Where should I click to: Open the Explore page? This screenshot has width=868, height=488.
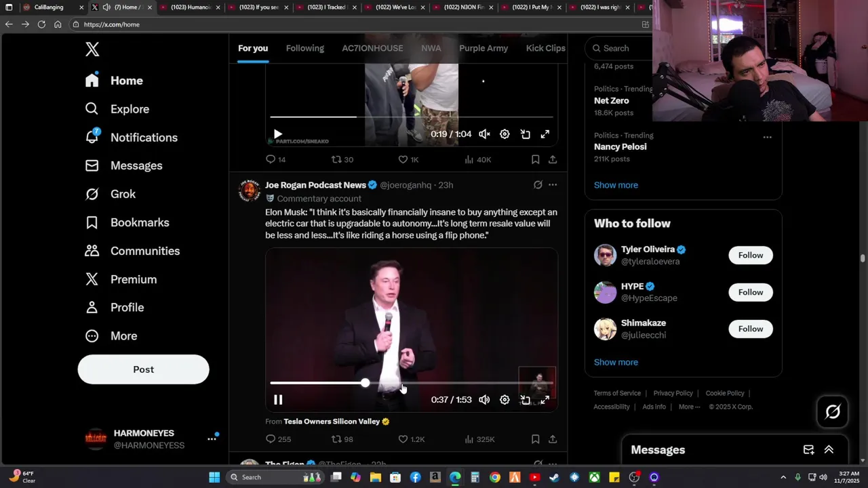click(117, 109)
